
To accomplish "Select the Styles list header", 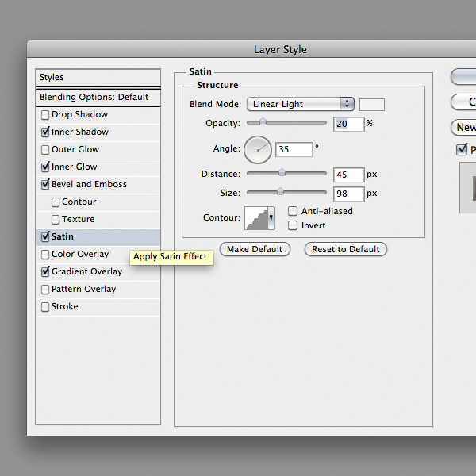I will [x=98, y=78].
